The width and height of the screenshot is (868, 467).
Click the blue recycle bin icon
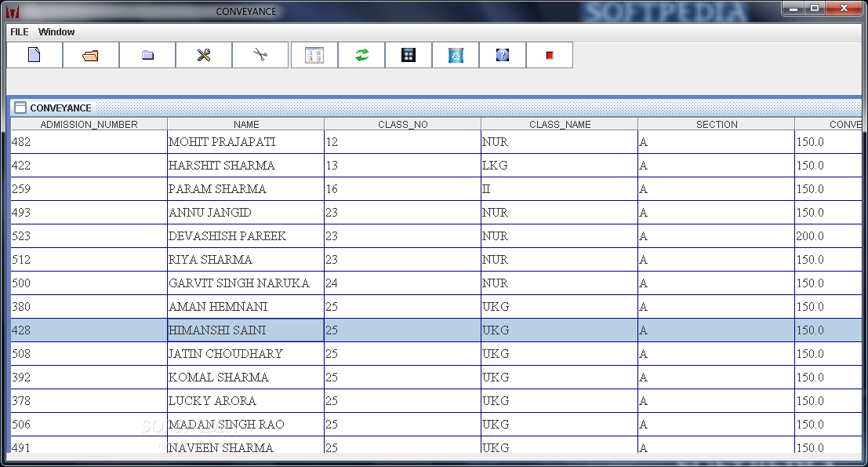[x=456, y=55]
